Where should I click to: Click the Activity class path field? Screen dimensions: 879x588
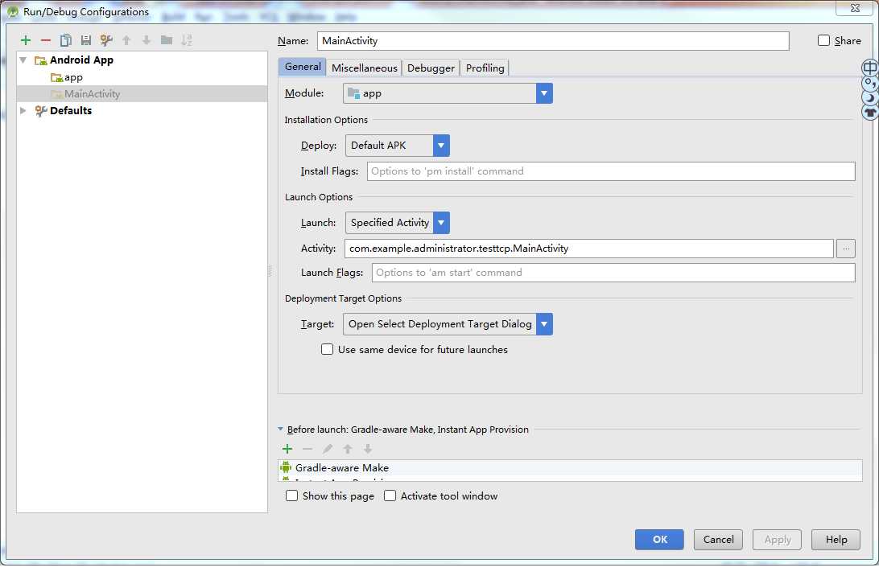(588, 248)
